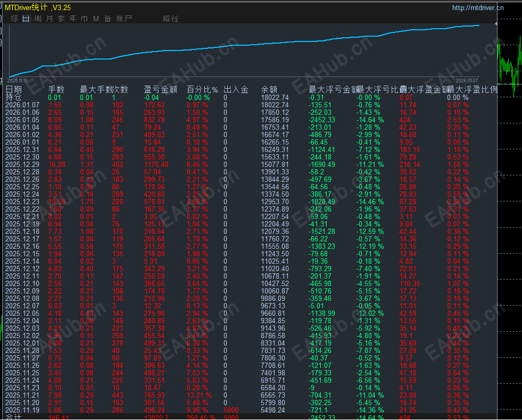Switch to the 综 summary tab

click(x=14, y=19)
